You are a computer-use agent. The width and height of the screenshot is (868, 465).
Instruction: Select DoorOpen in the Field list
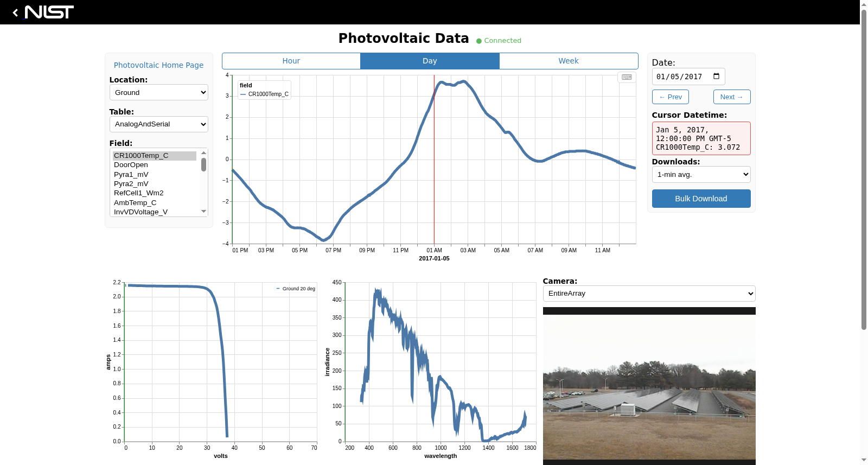[x=155, y=165]
